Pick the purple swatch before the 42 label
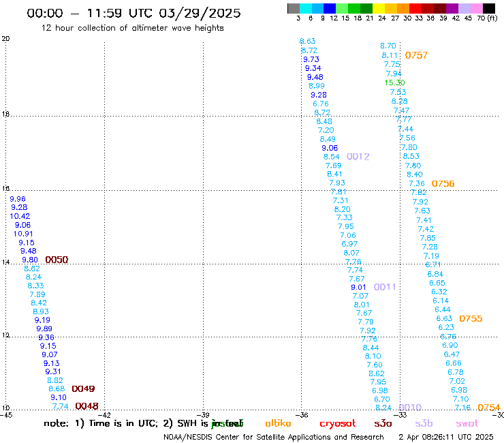 (x=452, y=8)
